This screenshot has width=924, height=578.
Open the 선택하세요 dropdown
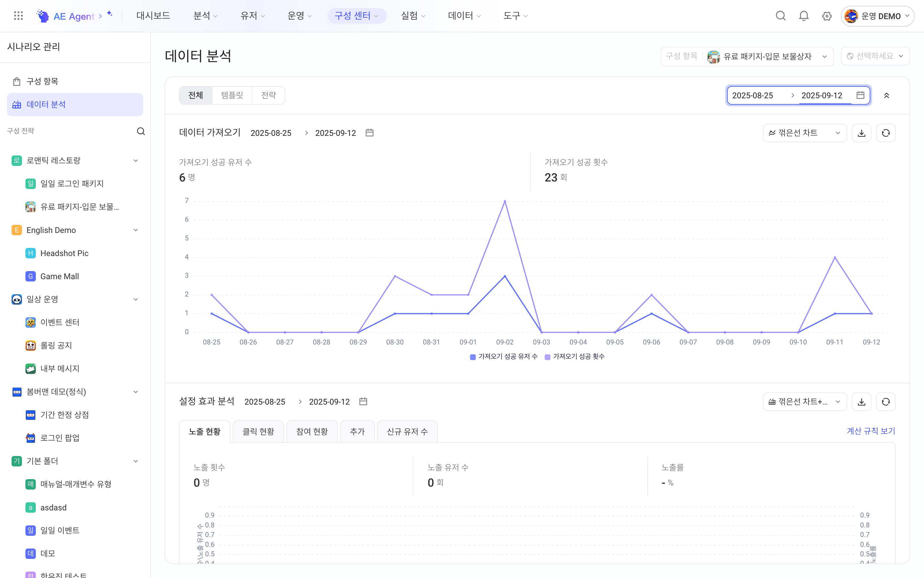point(875,56)
